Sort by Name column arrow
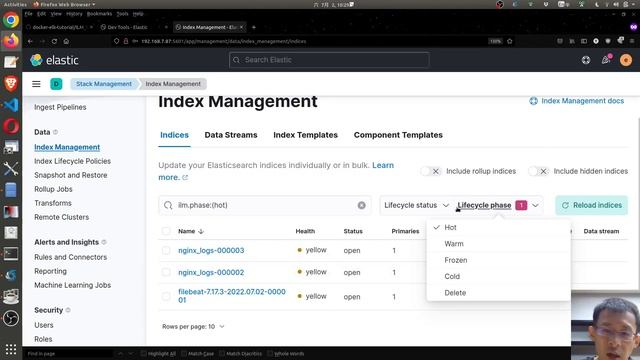640x360 pixels. tap(201, 231)
